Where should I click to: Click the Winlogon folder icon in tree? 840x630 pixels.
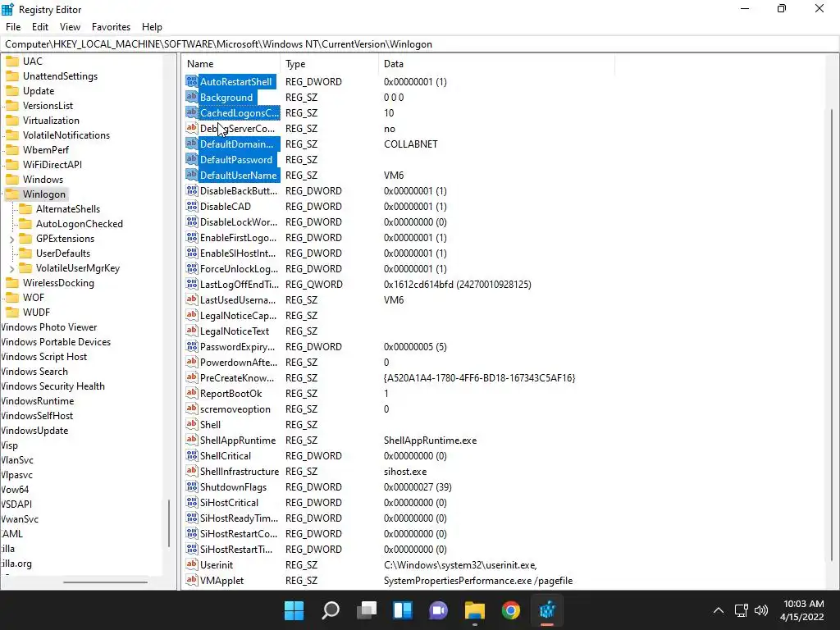coord(11,194)
